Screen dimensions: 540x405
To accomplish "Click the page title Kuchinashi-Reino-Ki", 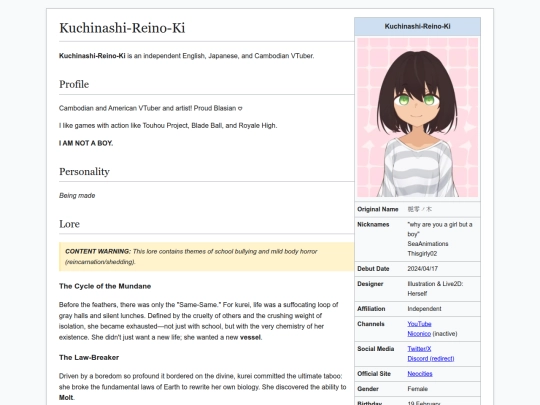I will 122,28.
